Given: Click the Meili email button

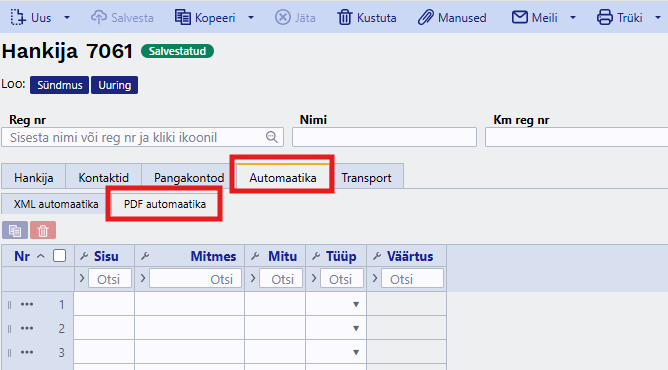Looking at the screenshot, I should 535,18.
